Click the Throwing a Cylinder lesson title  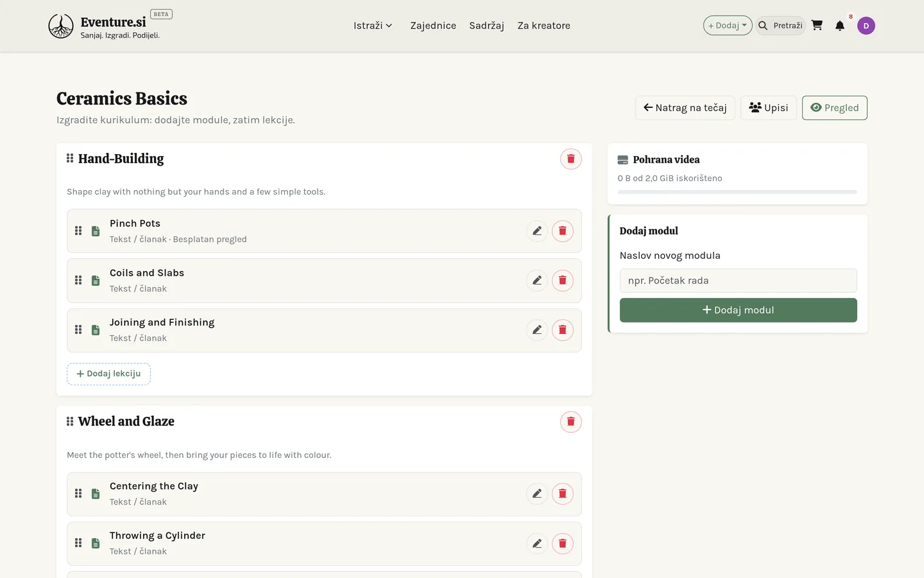point(157,536)
